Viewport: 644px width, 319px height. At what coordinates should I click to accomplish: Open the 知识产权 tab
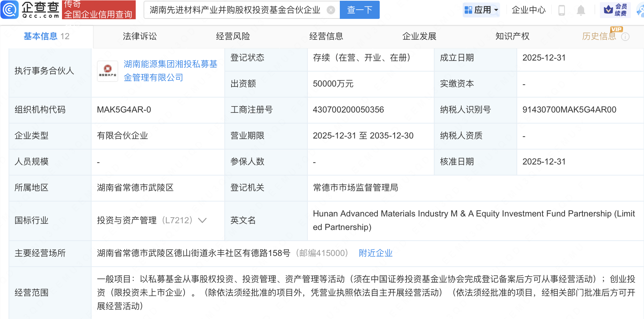coord(512,36)
